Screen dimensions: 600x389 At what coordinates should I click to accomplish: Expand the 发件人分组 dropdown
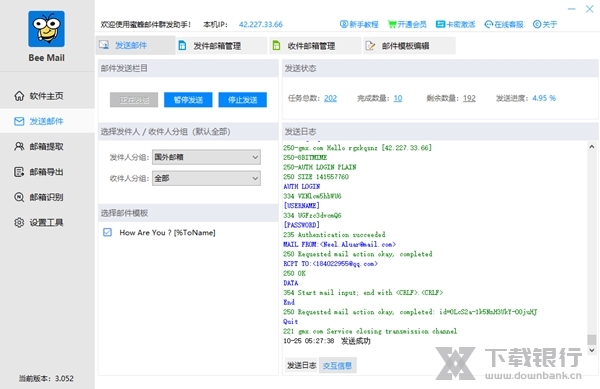tap(206, 157)
